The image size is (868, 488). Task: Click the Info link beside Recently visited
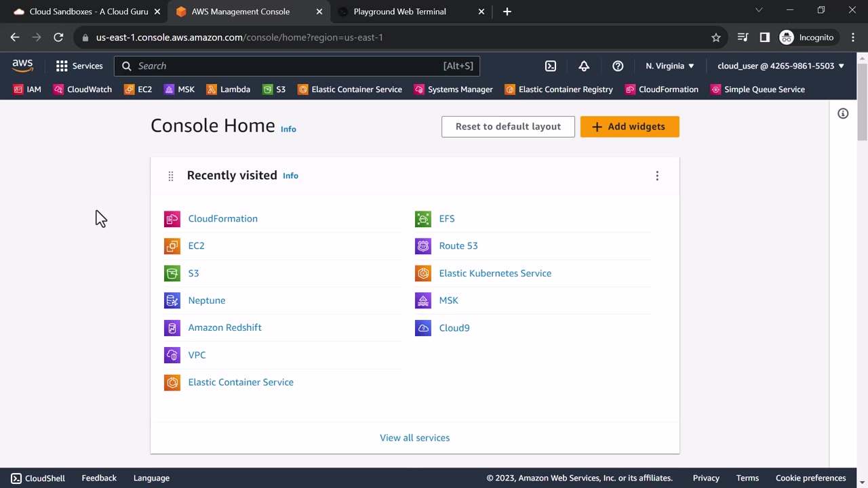coord(290,176)
